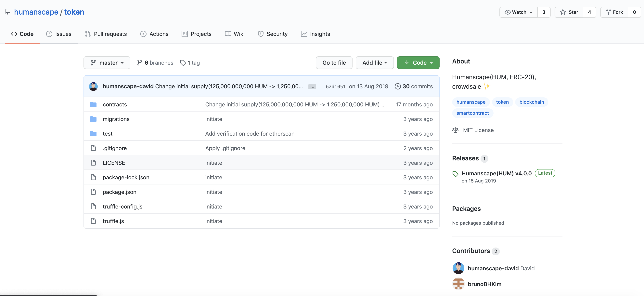644x296 pixels.
Task: View the 1 tag link
Action: tap(190, 62)
